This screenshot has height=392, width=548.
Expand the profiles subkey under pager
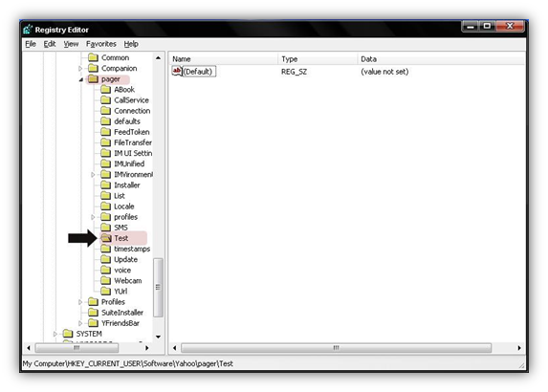click(x=93, y=217)
